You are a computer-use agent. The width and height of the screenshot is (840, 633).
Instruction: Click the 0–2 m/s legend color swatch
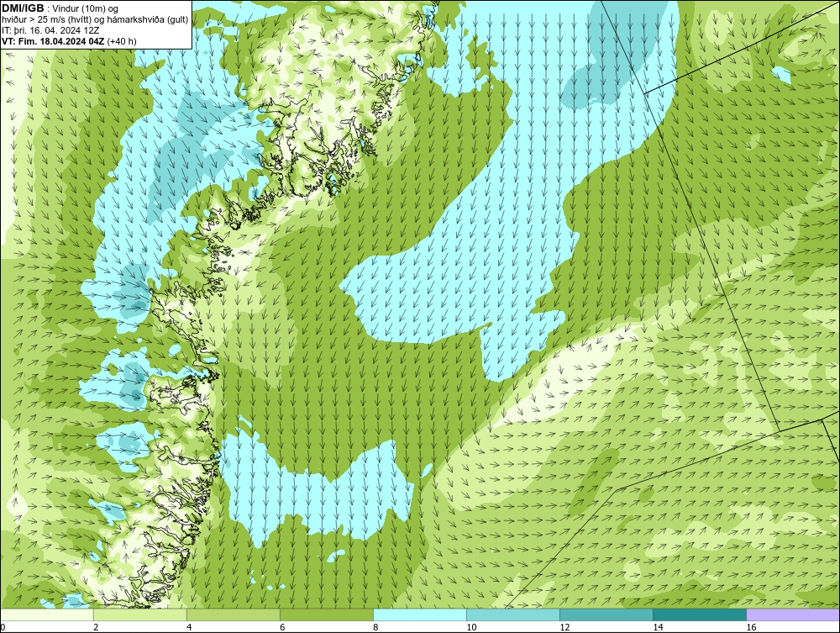pyautogui.click(x=47, y=615)
